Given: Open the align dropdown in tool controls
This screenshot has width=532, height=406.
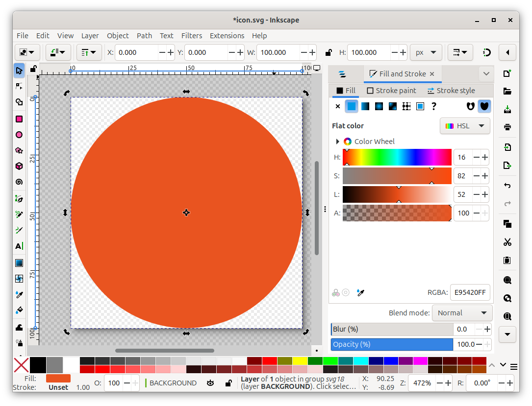Looking at the screenshot, I should (x=89, y=52).
